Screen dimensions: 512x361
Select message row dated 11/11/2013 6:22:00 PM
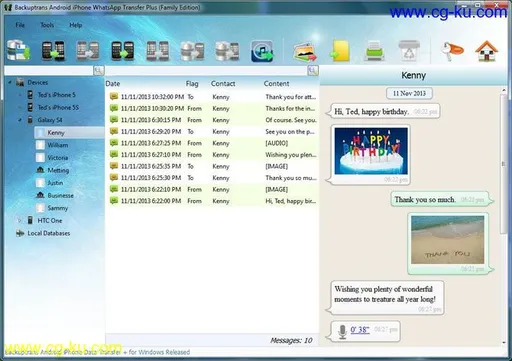pyautogui.click(x=212, y=201)
